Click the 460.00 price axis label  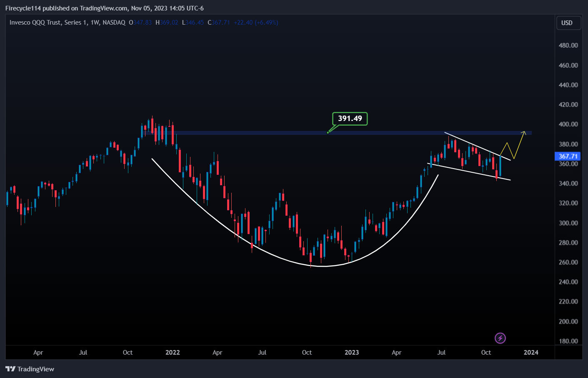pos(568,65)
